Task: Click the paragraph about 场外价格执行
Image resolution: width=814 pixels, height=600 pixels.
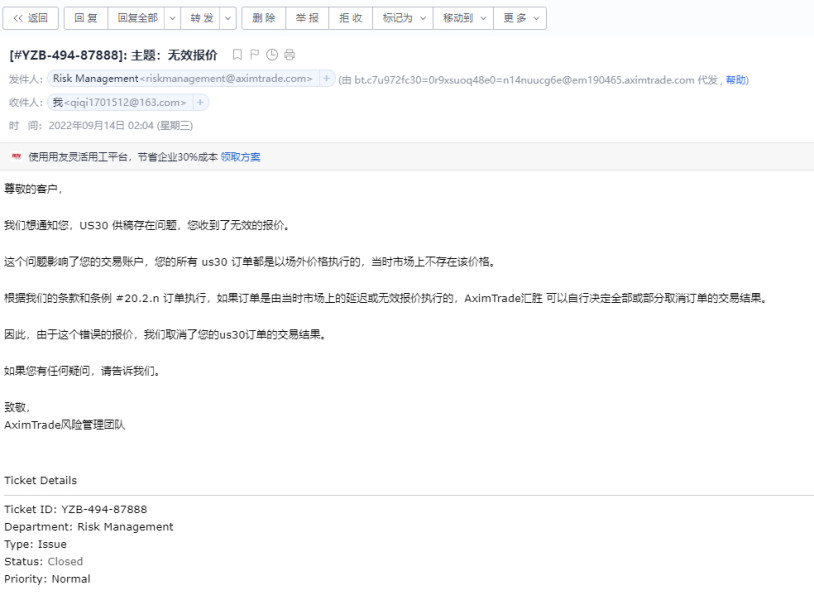Action: tap(250, 262)
